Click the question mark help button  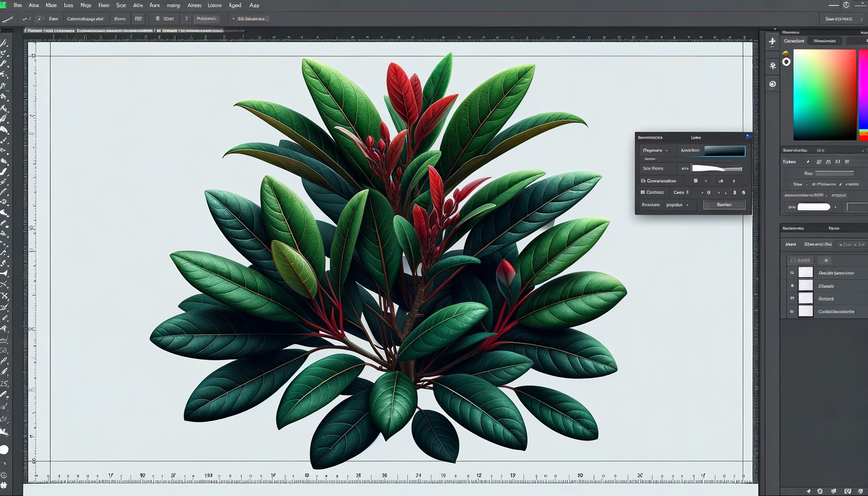click(x=186, y=19)
